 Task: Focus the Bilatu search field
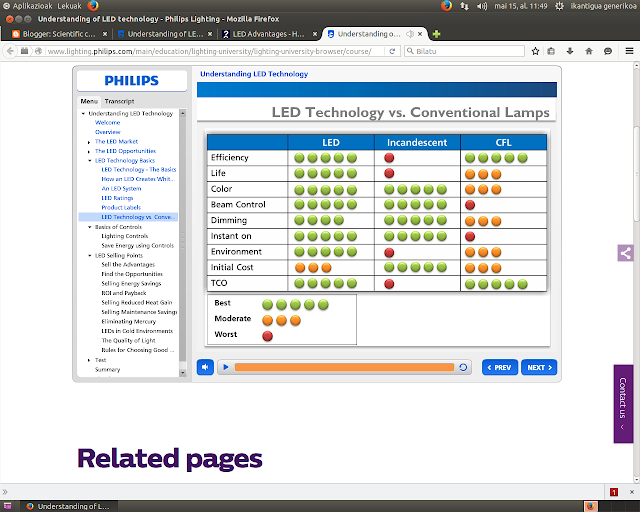click(464, 51)
